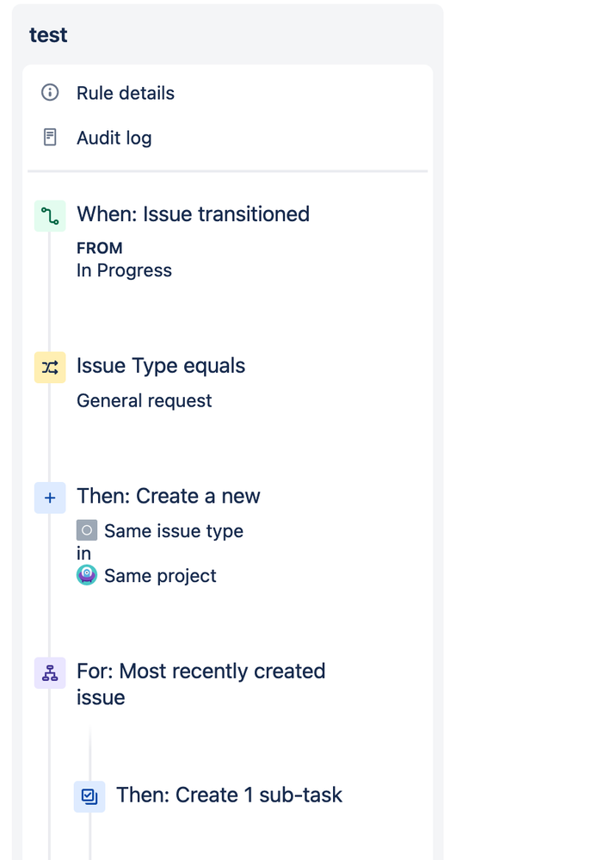Viewport: 616px width, 860px height.
Task: Click the General request condition value
Action: coord(144,401)
